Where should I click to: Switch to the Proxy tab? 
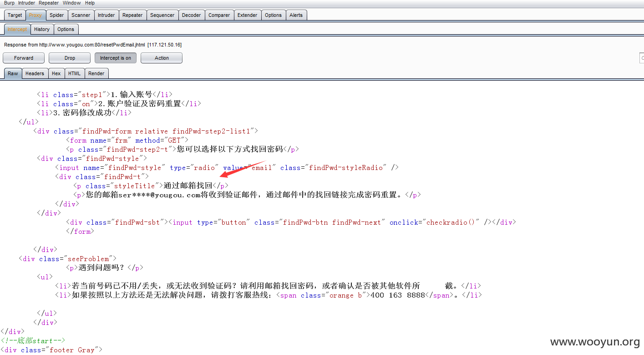pos(35,15)
